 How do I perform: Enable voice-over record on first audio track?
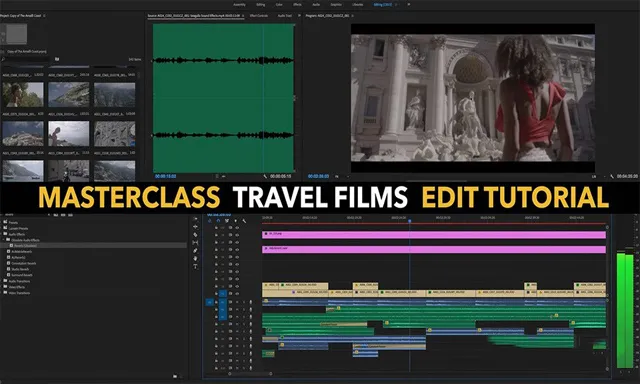click(x=251, y=302)
